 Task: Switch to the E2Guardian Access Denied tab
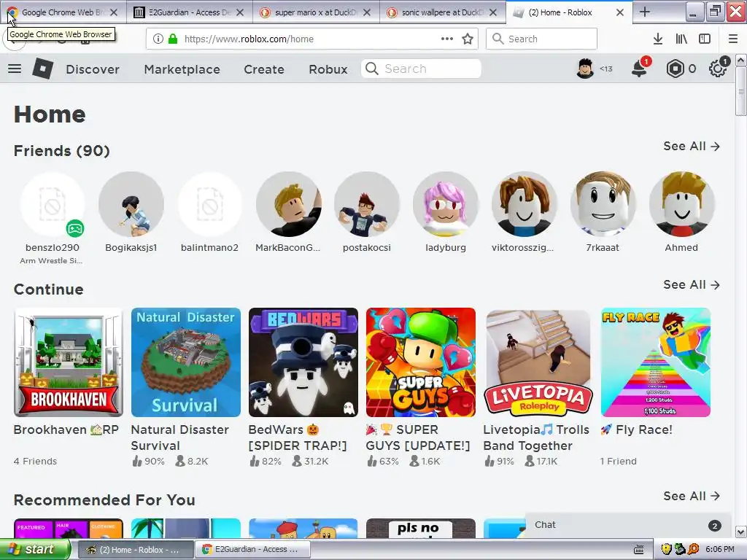click(189, 12)
